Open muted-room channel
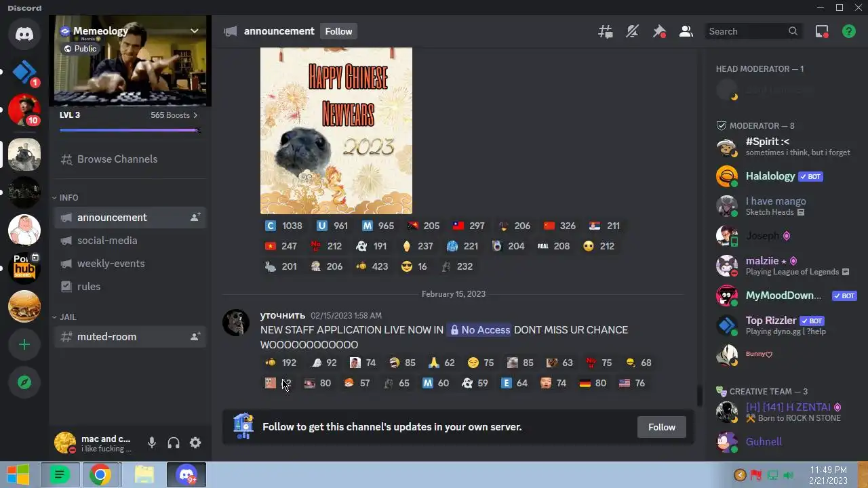The width and height of the screenshot is (868, 488). click(130, 337)
